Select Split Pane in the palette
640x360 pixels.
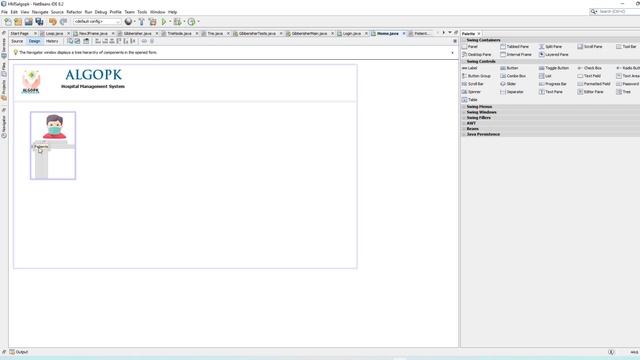(x=550, y=47)
